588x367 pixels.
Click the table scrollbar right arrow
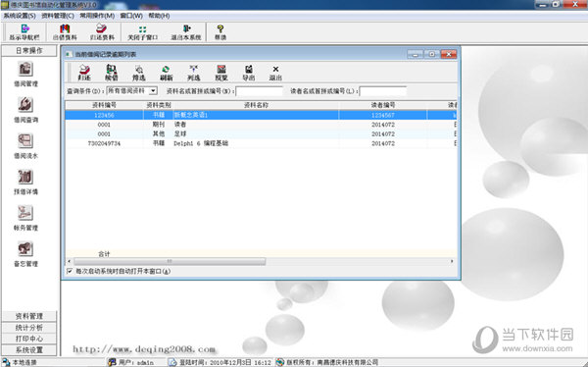pyautogui.click(x=452, y=261)
